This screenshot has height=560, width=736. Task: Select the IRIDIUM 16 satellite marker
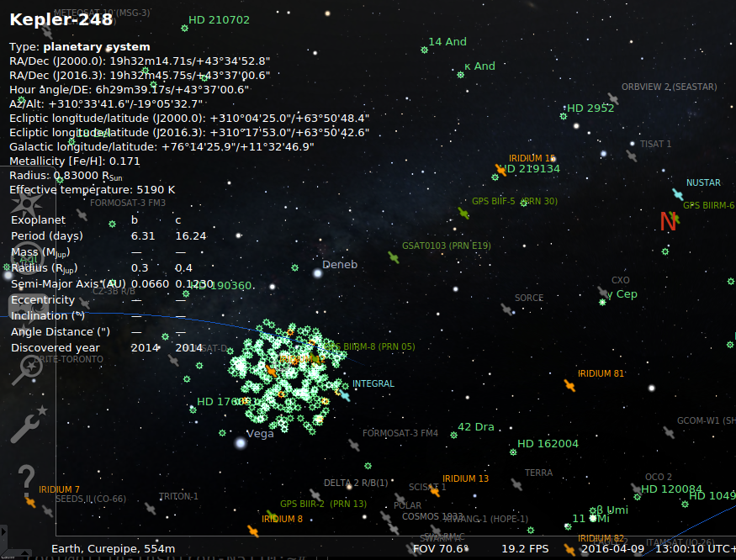click(501, 170)
